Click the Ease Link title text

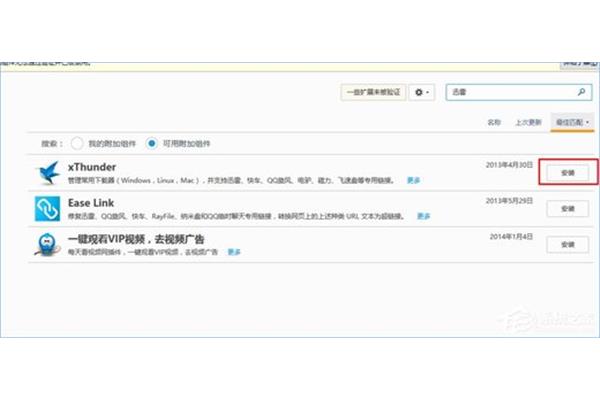point(91,203)
